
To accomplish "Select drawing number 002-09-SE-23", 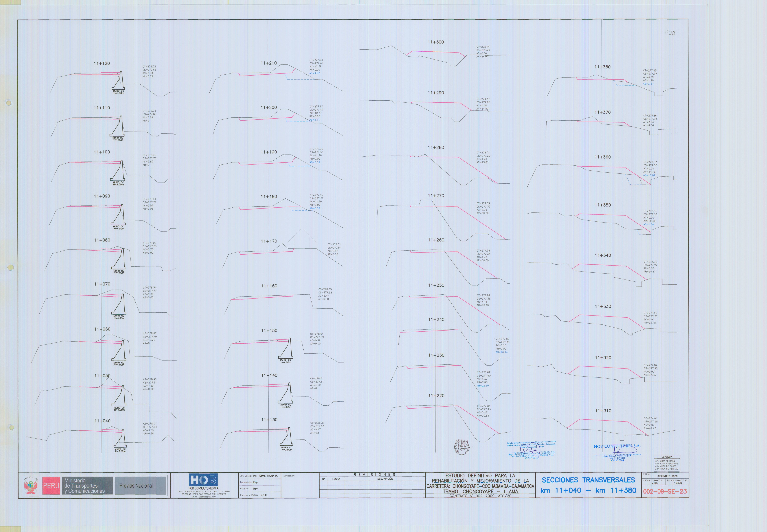I will (665, 491).
